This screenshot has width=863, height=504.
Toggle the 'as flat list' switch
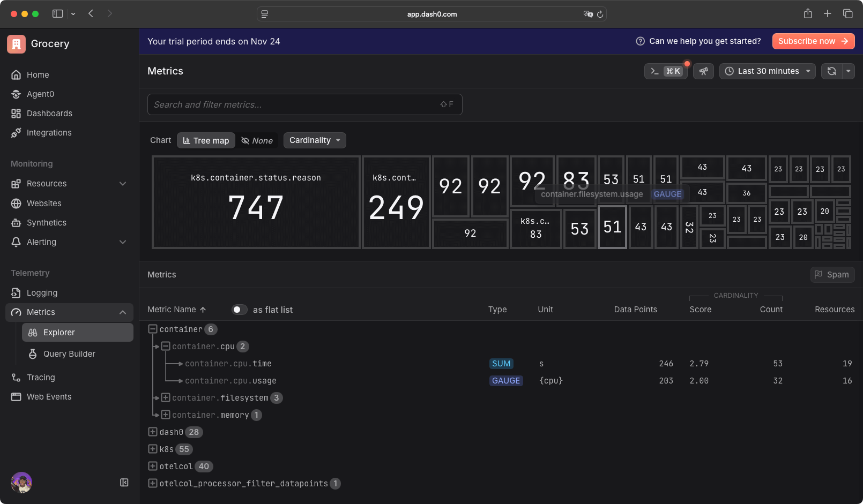(x=239, y=310)
